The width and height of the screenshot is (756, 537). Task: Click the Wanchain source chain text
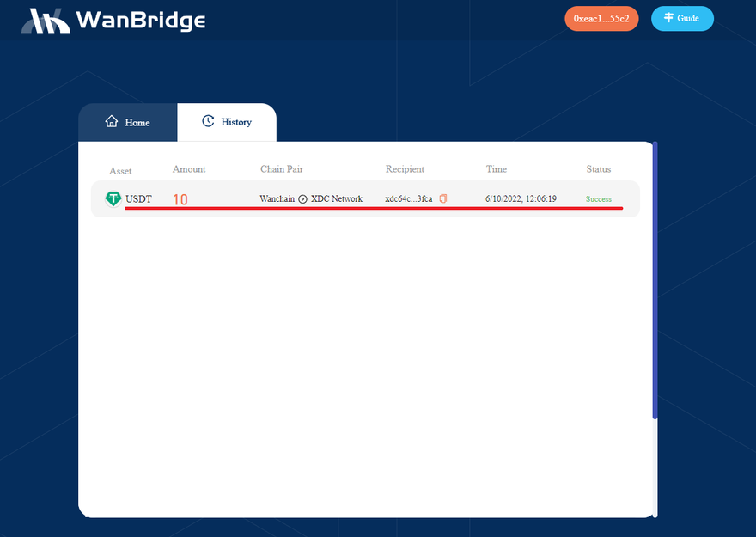277,198
